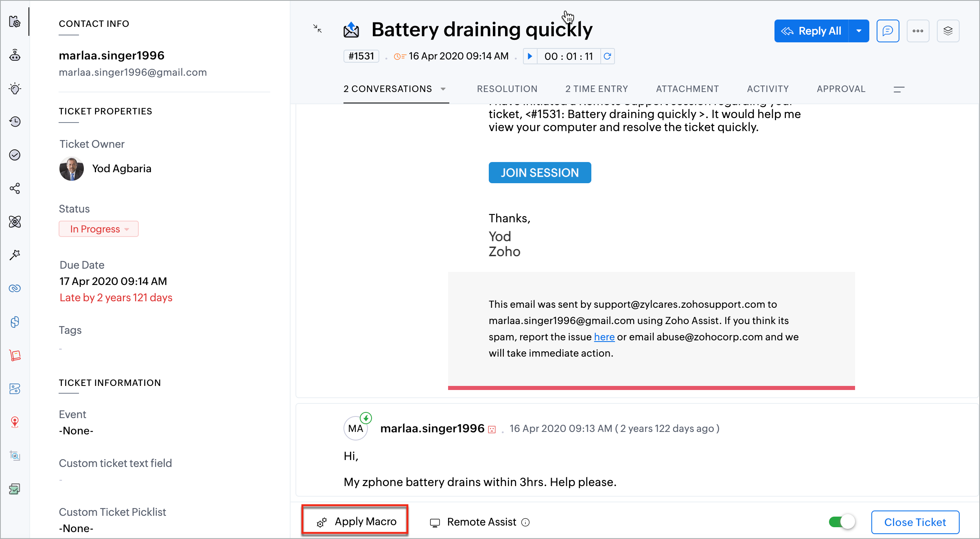The image size is (980, 539).
Task: Toggle the green switch near Close Ticket
Action: click(x=842, y=522)
